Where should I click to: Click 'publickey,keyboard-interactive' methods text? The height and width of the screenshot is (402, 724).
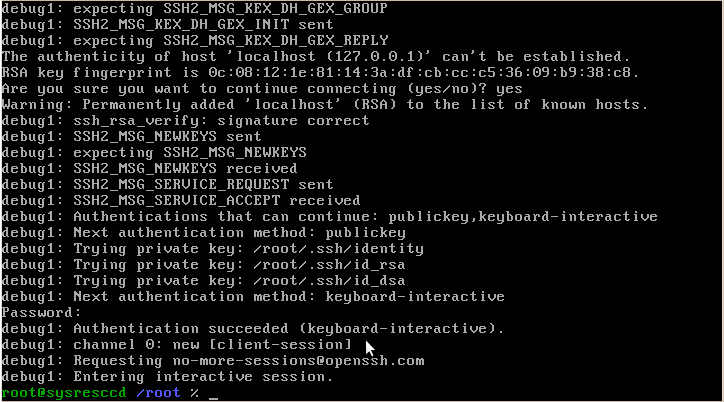coord(523,216)
